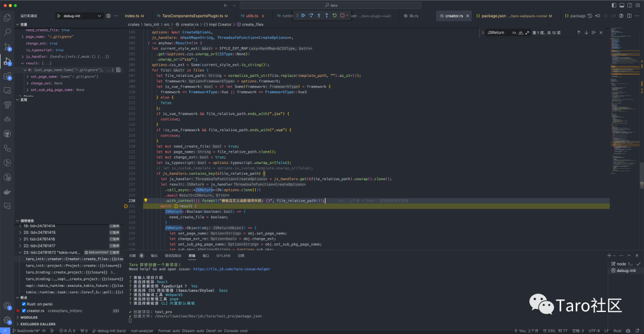Switch to TaroComponentsExportsPlugin.ts tab
Viewport: 644px width, 334px height.
[192, 16]
